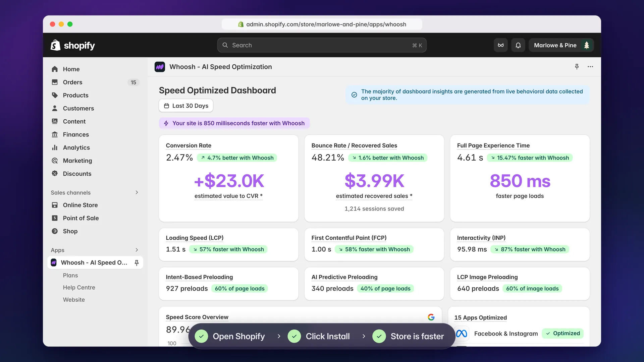Viewport: 644px width, 362px height.
Task: Click the Meta logo beside Facebook & Instagram
Action: coord(462,334)
